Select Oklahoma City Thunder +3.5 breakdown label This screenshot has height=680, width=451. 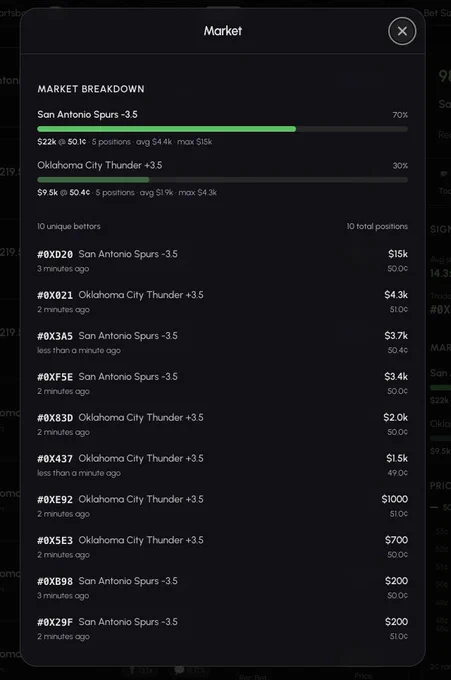pyautogui.click(x=100, y=165)
